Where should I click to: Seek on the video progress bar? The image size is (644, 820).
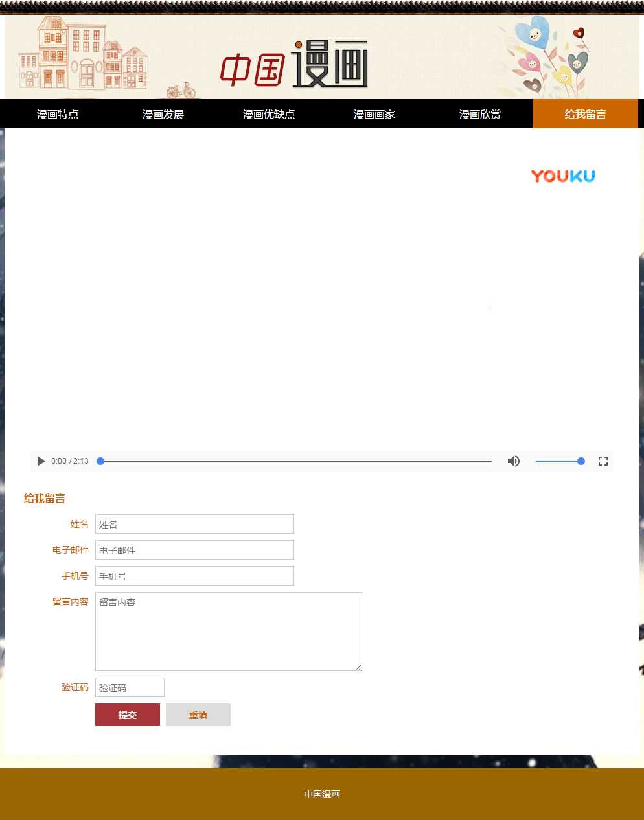point(295,461)
